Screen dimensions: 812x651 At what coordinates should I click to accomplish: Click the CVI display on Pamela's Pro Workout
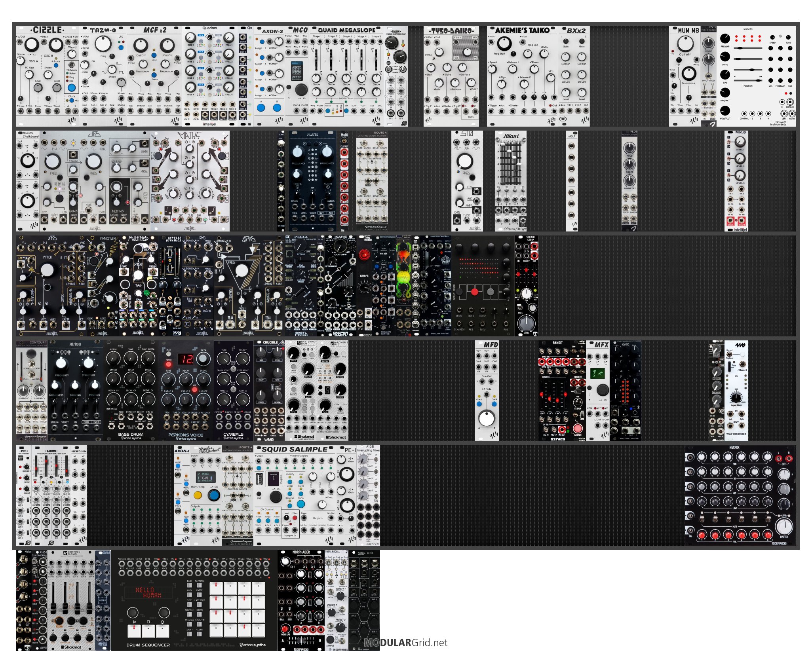pos(206,477)
